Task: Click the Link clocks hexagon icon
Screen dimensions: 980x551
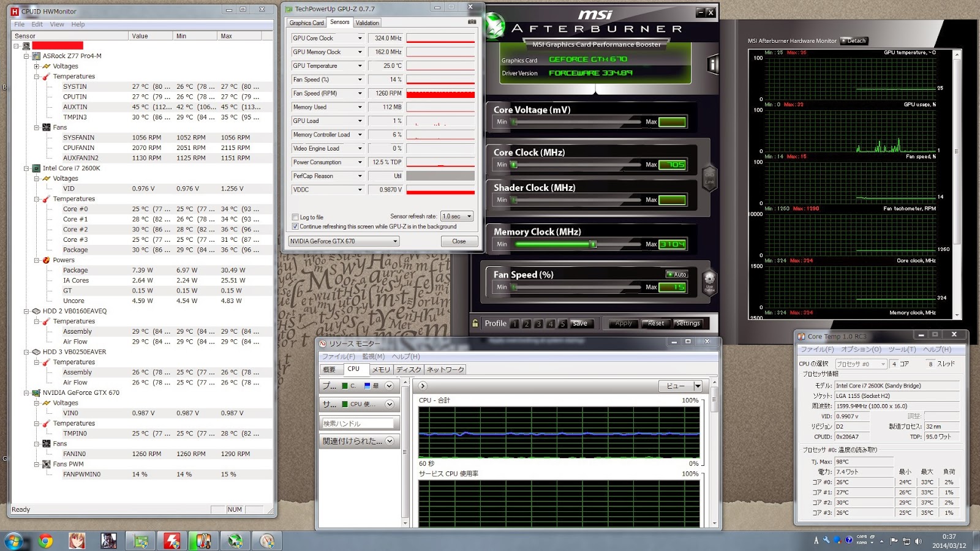Action: tap(709, 178)
